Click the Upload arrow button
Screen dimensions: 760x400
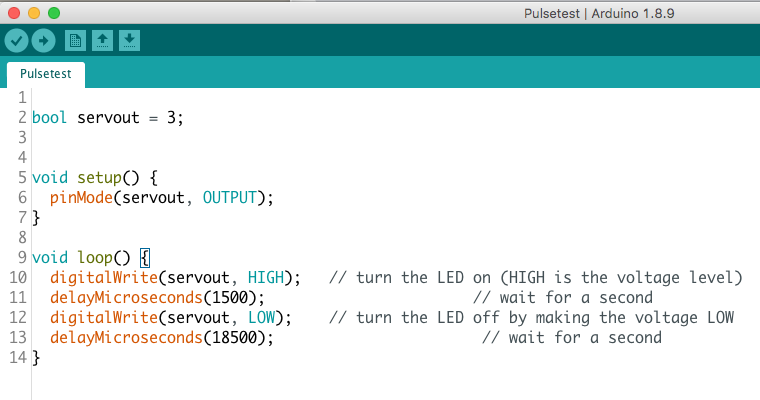(x=43, y=40)
